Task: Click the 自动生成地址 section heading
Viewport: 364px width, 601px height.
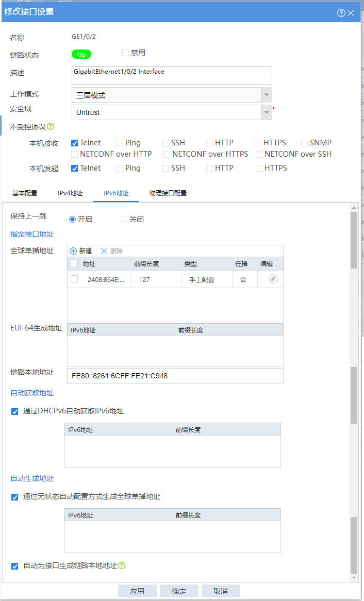Action: click(x=32, y=479)
